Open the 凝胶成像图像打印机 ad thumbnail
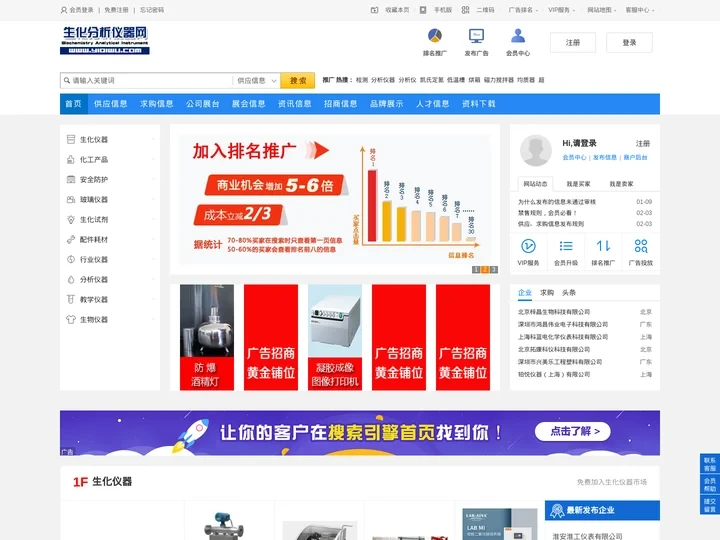The width and height of the screenshot is (720, 540). point(335,338)
